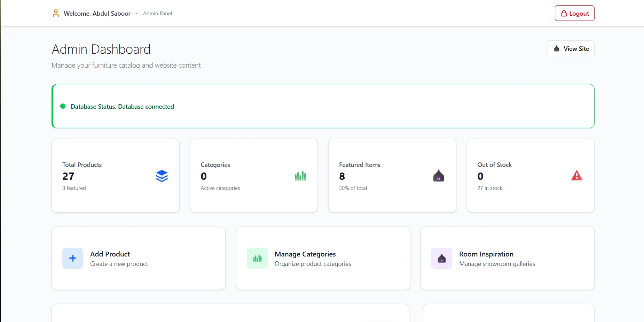The image size is (644, 322).
Task: Click the blue plus icon for Add Product
Action: (x=73, y=258)
